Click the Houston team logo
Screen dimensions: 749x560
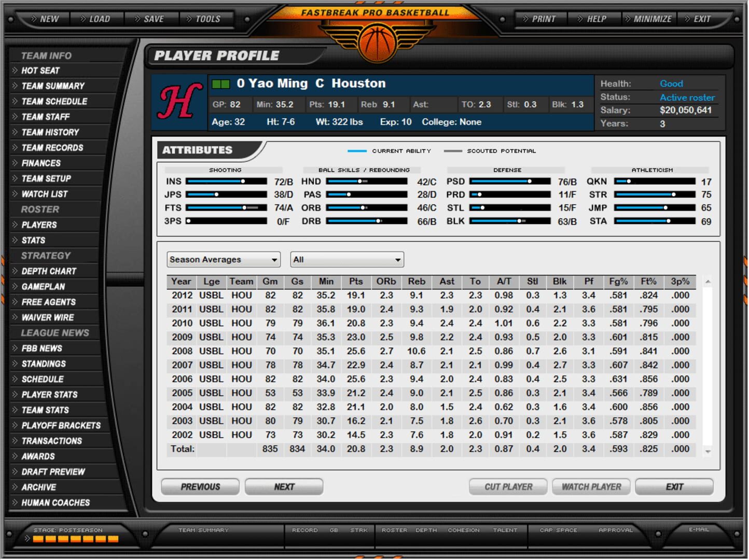tap(179, 102)
